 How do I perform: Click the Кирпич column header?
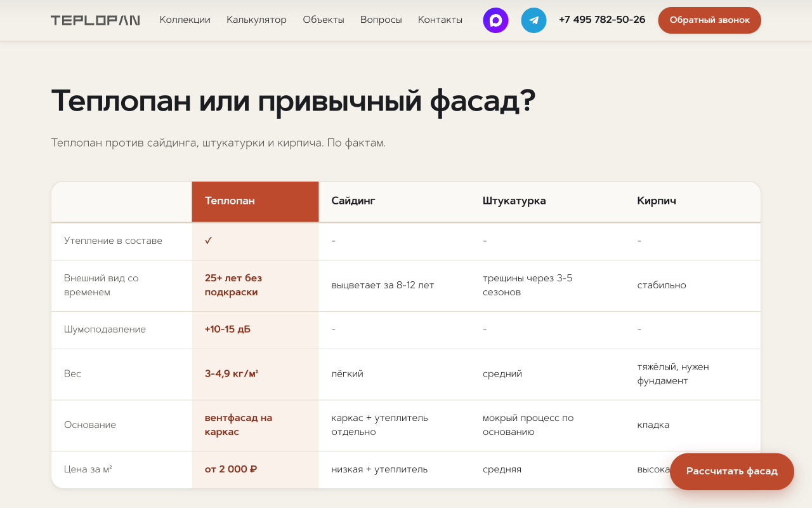pyautogui.click(x=657, y=201)
